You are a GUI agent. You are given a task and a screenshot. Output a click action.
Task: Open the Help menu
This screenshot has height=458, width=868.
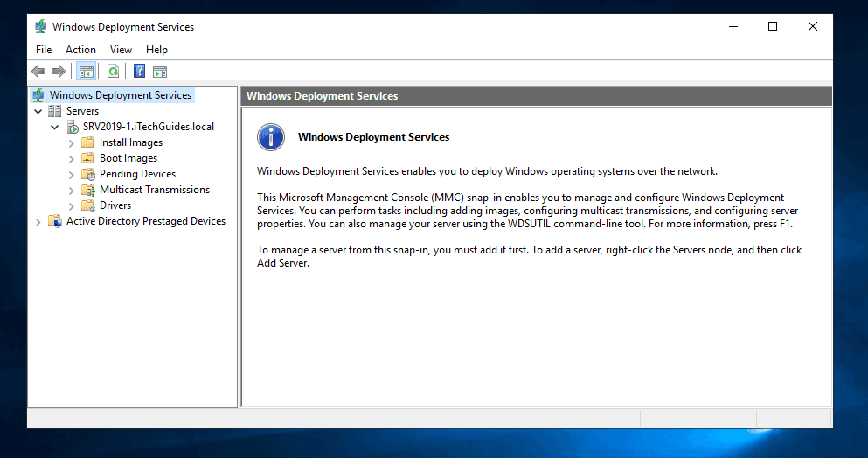click(x=156, y=49)
